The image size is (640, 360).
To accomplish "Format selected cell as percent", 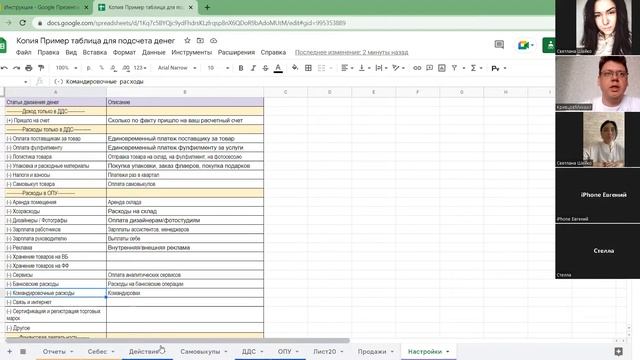I will pyautogui.click(x=101, y=68).
